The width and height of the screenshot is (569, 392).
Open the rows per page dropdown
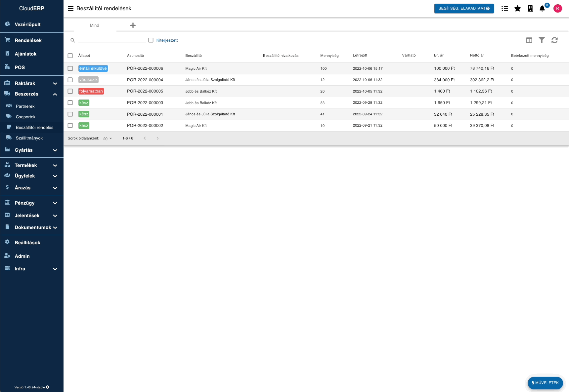click(108, 138)
